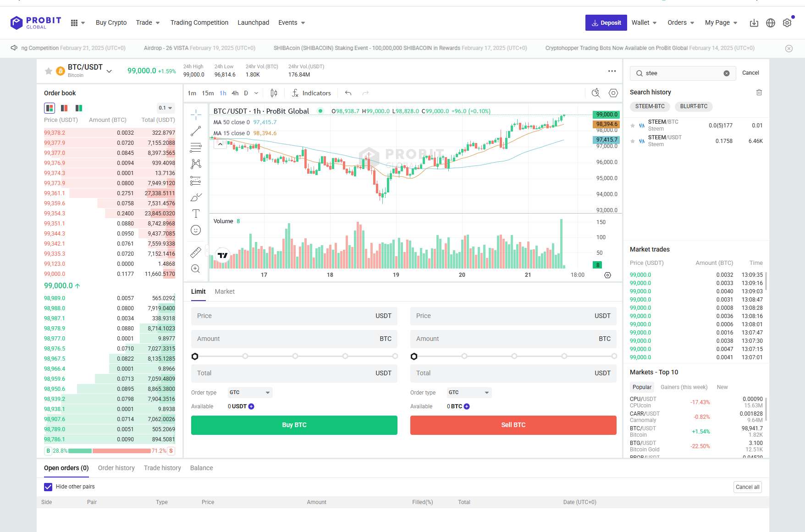Show asks-only order book view
The width and height of the screenshot is (805, 532).
[64, 108]
